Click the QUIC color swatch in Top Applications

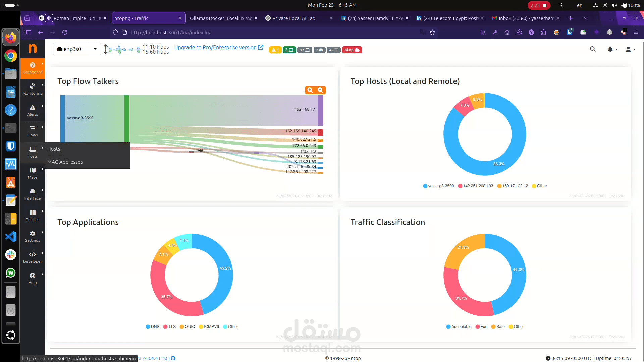point(181,327)
